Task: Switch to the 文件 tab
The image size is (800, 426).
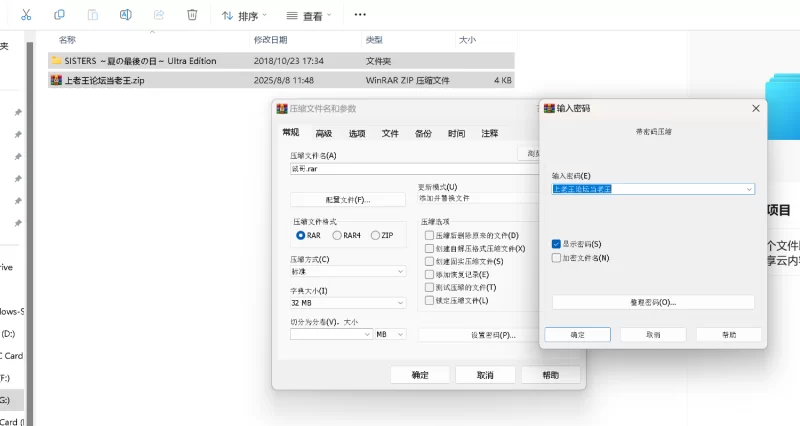Action: pyautogui.click(x=390, y=134)
